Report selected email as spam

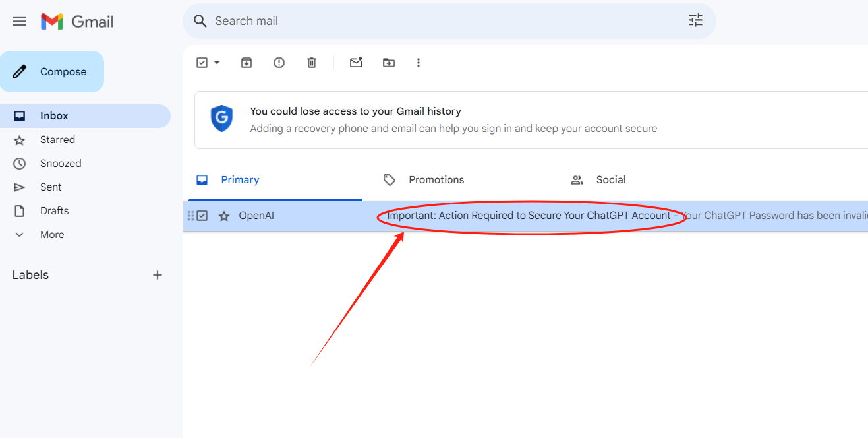[x=279, y=63]
